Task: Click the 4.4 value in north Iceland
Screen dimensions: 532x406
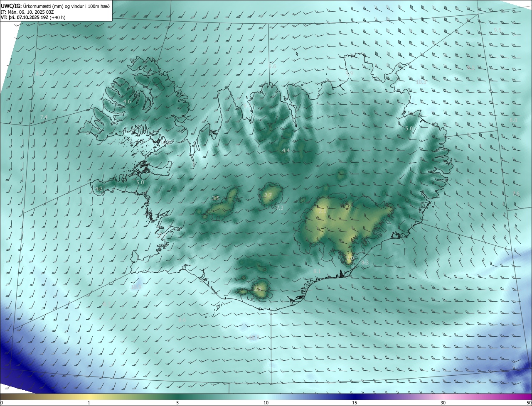Action: click(286, 150)
